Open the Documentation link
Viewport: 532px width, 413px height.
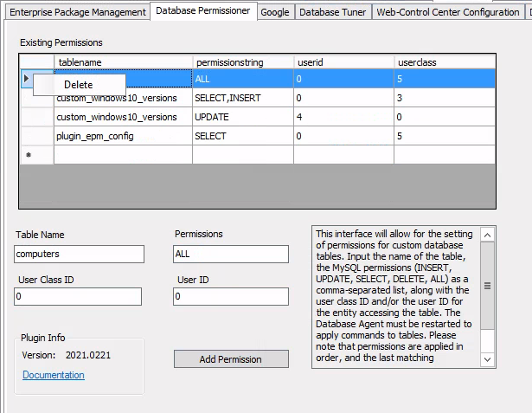point(54,375)
